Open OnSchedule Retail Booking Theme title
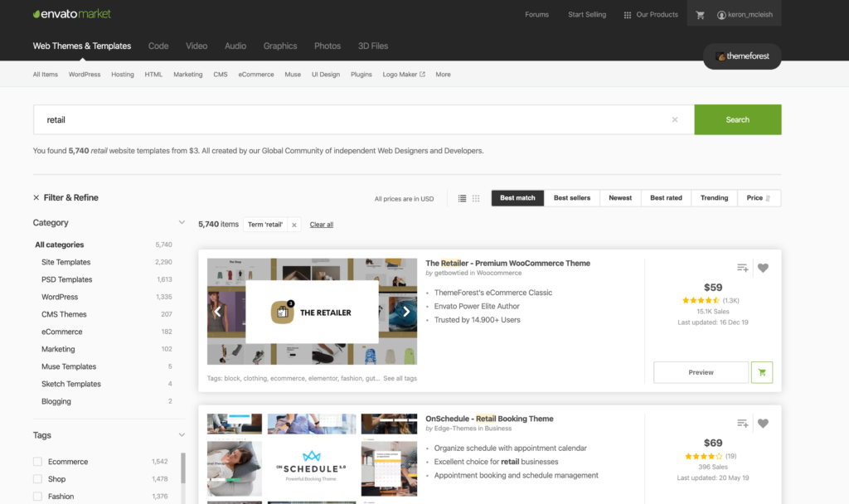Viewport: 849px width, 504px height. point(489,419)
